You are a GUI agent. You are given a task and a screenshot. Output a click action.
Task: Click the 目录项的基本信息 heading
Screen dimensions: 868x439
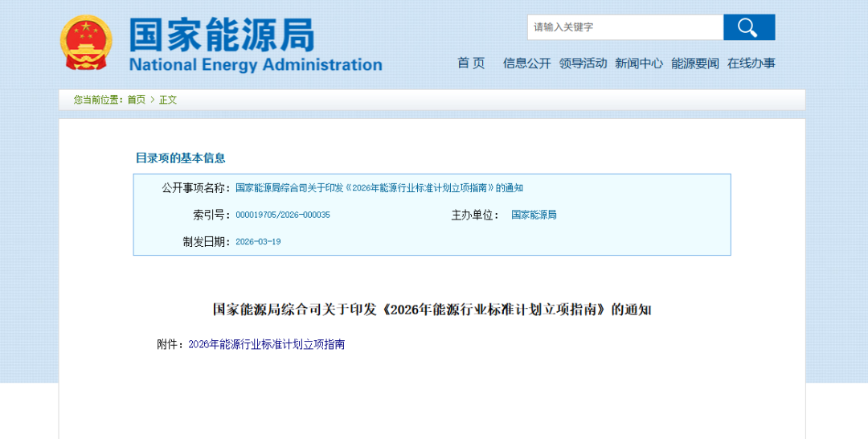[x=181, y=158]
